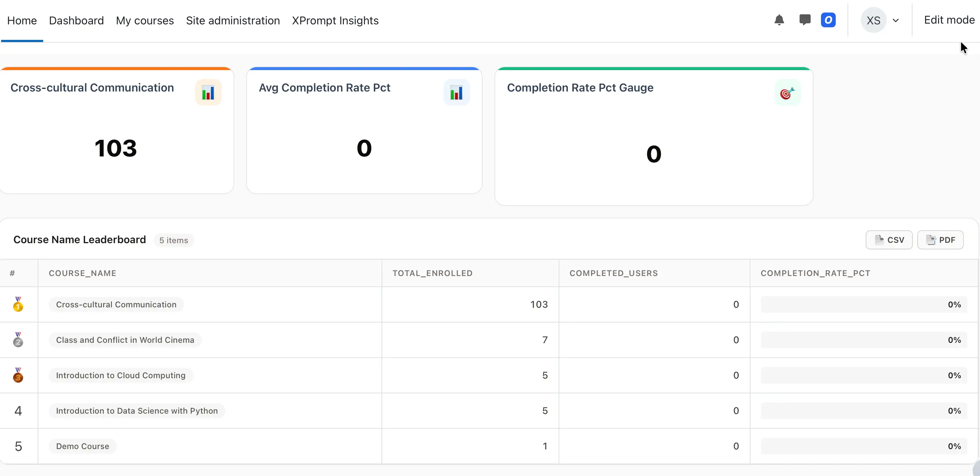Viewport: 980px width, 476px height.
Task: Click progress bar for Demo Course
Action: [x=863, y=446]
